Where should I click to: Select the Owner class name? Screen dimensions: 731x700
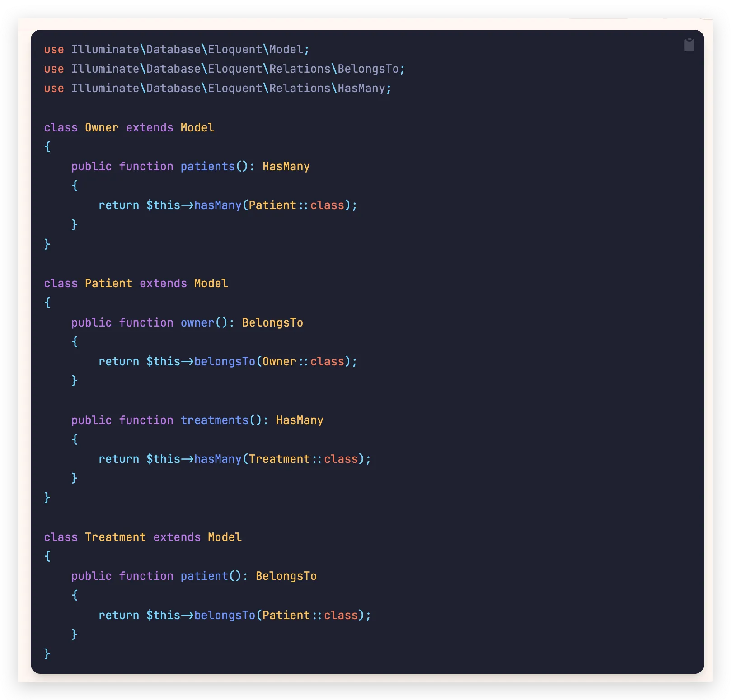pyautogui.click(x=101, y=127)
